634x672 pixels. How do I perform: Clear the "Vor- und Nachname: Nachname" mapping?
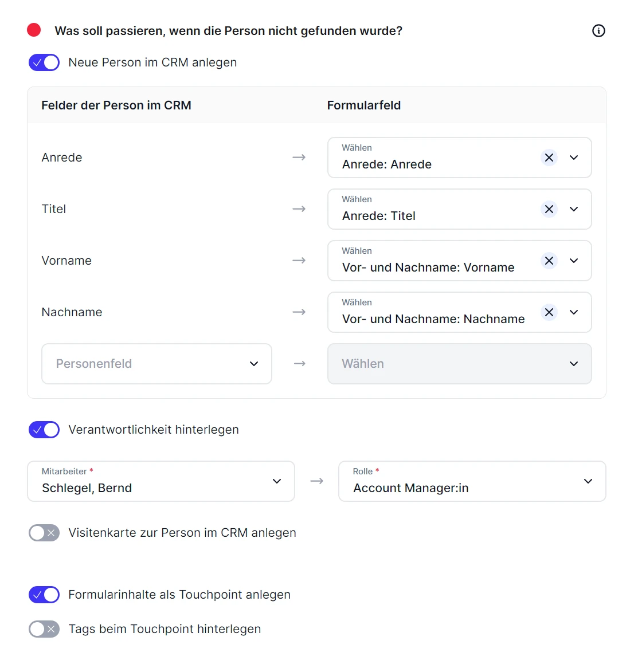pos(549,312)
